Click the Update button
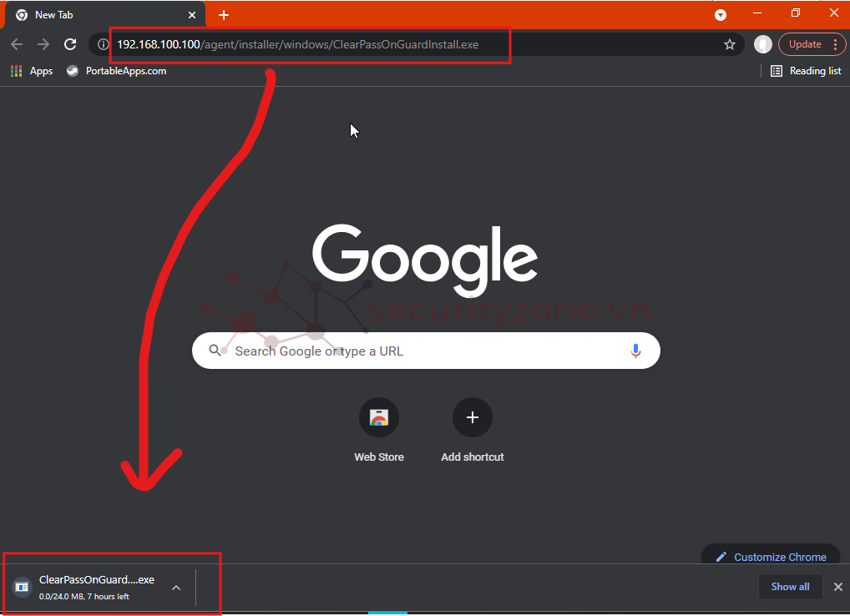This screenshot has width=850, height=616. (805, 44)
